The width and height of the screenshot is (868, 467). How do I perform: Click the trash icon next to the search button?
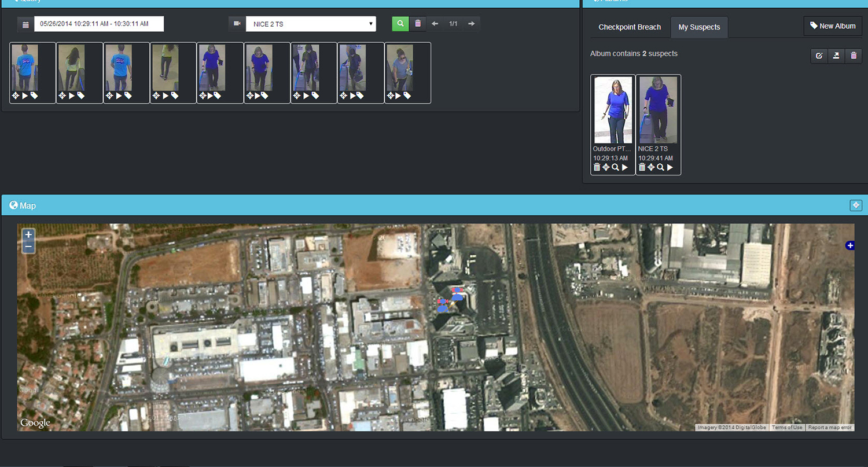point(418,24)
